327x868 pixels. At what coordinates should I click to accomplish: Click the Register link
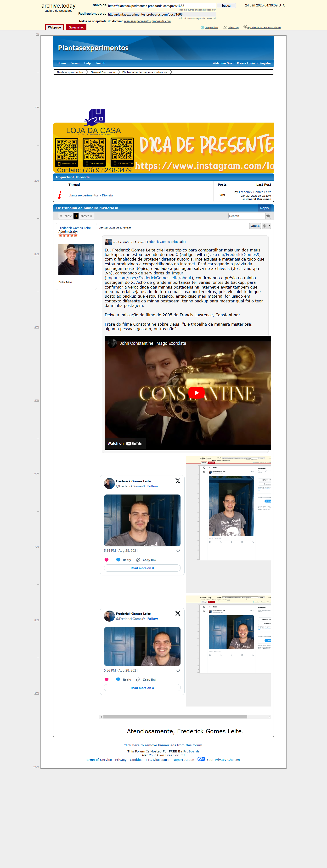(x=265, y=63)
